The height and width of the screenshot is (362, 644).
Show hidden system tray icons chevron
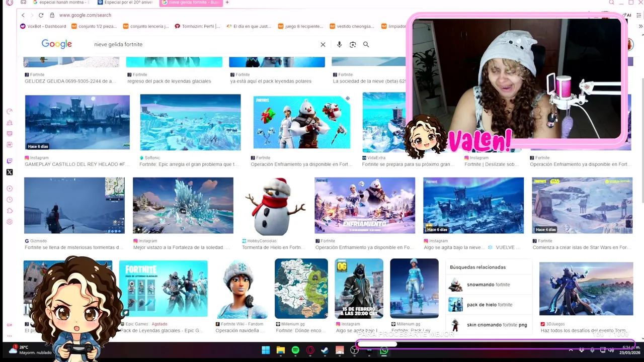[x=571, y=350]
